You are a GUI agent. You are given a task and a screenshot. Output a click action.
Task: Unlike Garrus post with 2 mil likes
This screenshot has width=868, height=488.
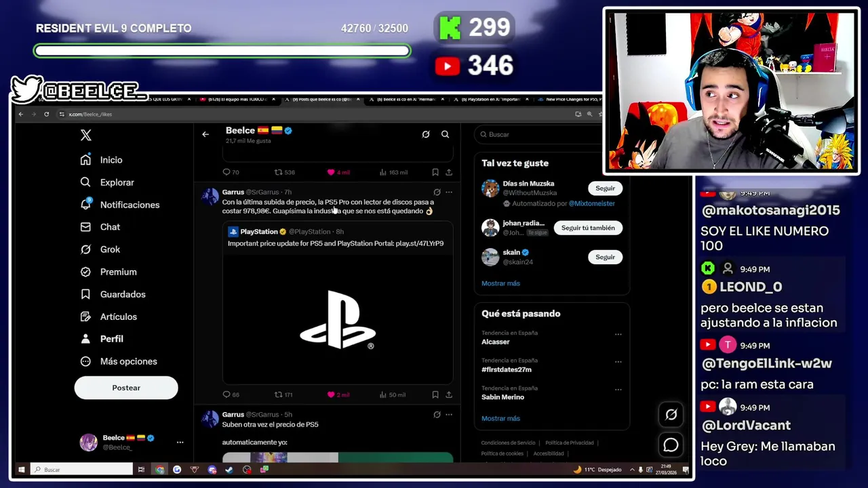pyautogui.click(x=338, y=394)
